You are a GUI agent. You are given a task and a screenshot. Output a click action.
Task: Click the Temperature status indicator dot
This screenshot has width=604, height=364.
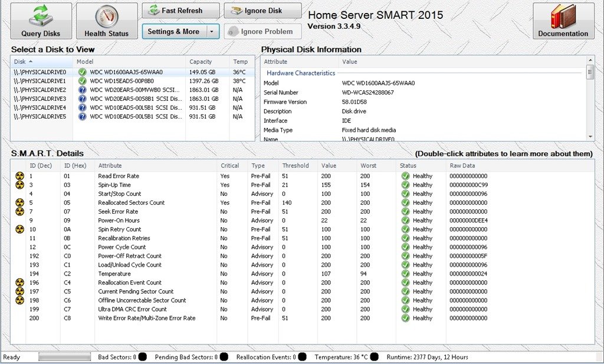[x=374, y=357]
